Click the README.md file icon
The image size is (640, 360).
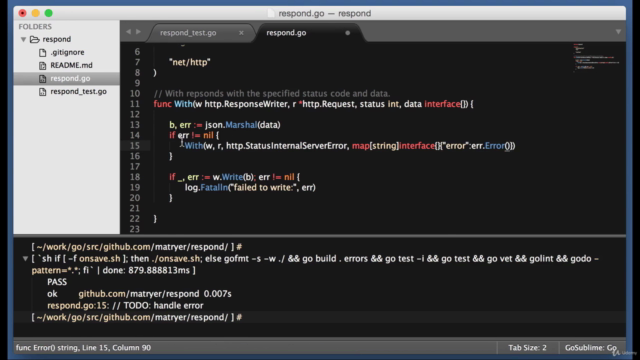(x=42, y=65)
